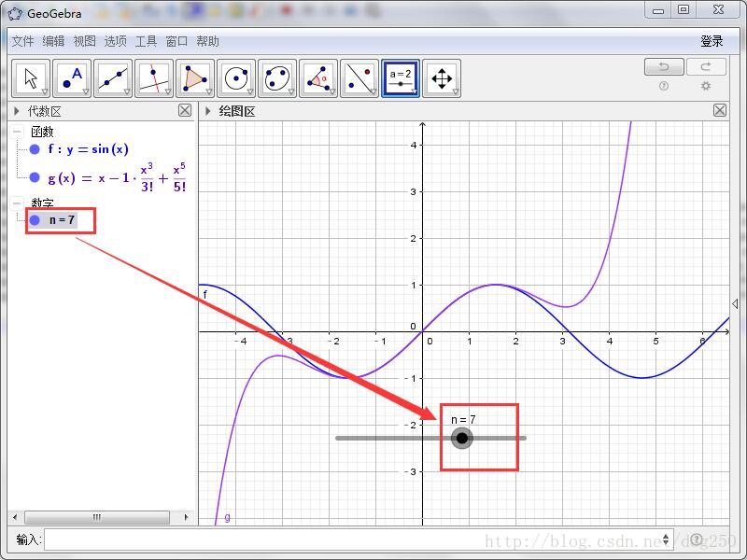The height and width of the screenshot is (560, 747).
Task: Open the input bar symbol dropdown
Action: [x=666, y=539]
